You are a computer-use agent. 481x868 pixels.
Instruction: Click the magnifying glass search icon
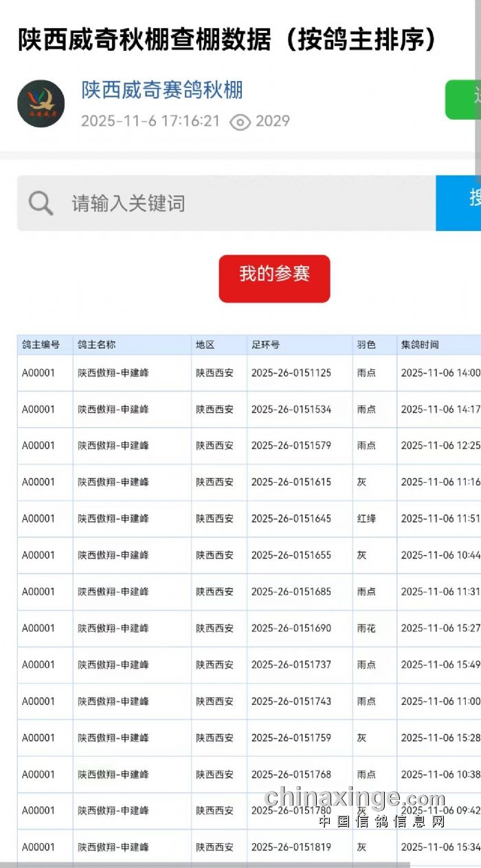coord(41,203)
